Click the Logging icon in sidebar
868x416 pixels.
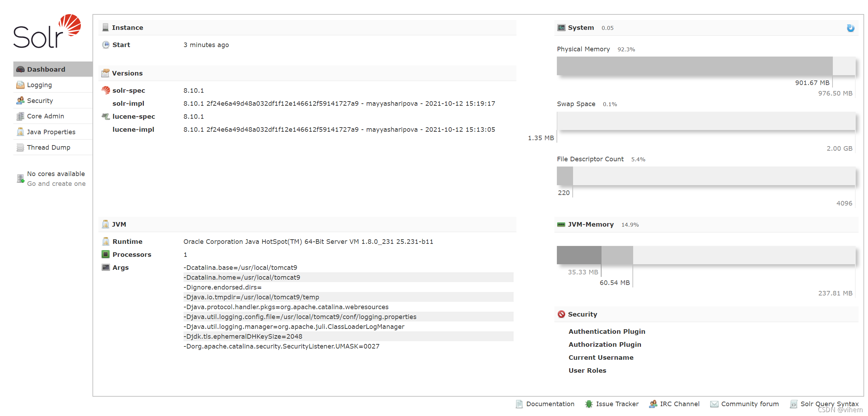coord(20,85)
